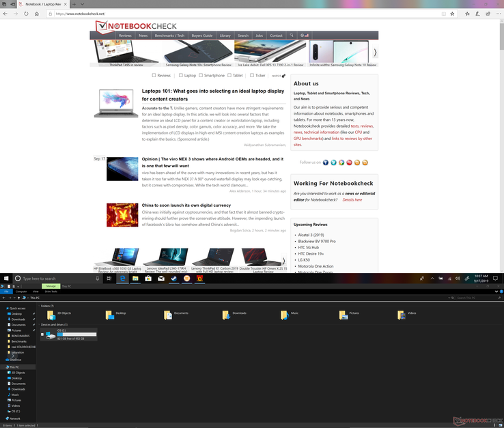Viewport: 504px width, 428px height.
Task: Expand the Explorer ribbon with the chevron
Action: pos(496,291)
